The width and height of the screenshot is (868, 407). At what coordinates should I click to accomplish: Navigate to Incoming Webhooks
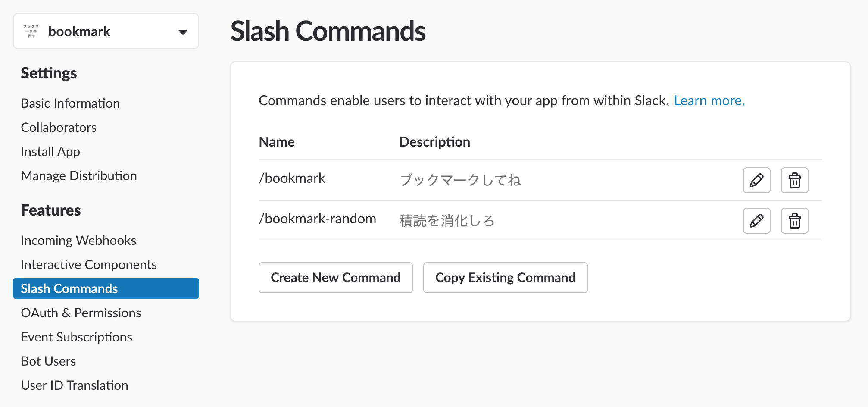coord(78,241)
